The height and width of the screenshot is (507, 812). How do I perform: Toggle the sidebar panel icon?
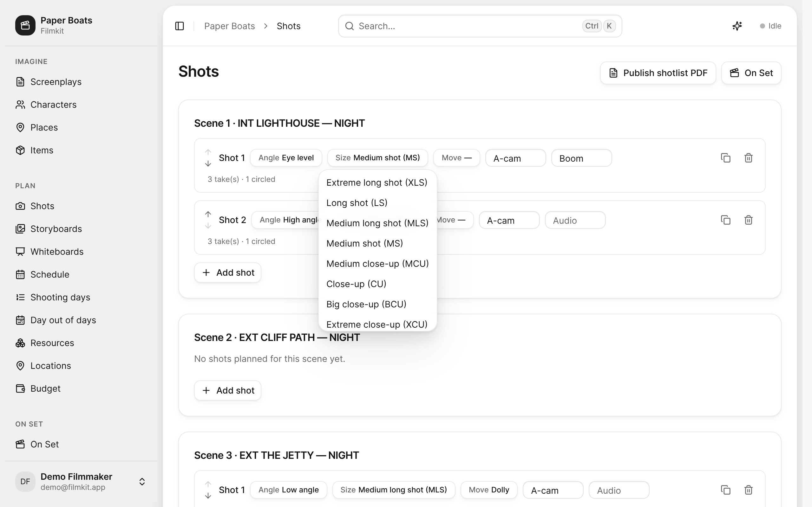click(180, 26)
